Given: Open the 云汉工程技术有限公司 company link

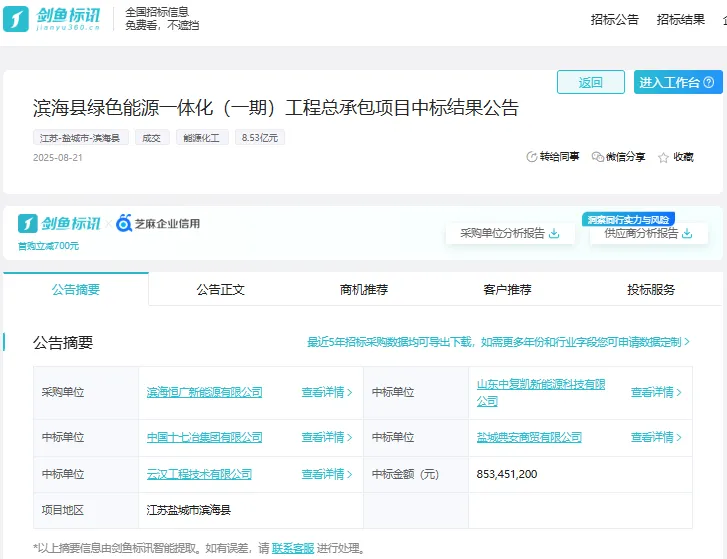Looking at the screenshot, I should pos(199,474).
